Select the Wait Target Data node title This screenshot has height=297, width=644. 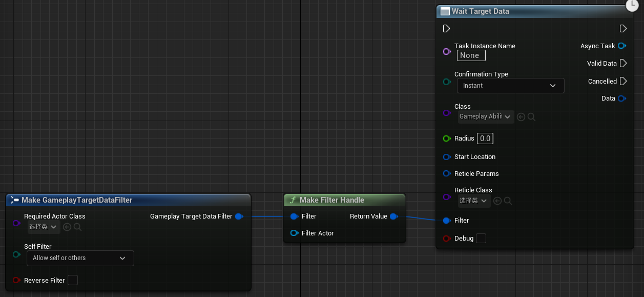pyautogui.click(x=481, y=11)
